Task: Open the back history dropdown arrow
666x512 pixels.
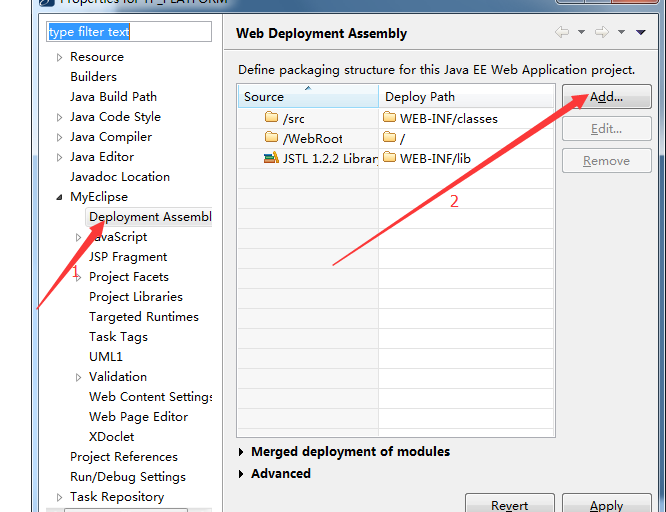Action: [x=581, y=32]
